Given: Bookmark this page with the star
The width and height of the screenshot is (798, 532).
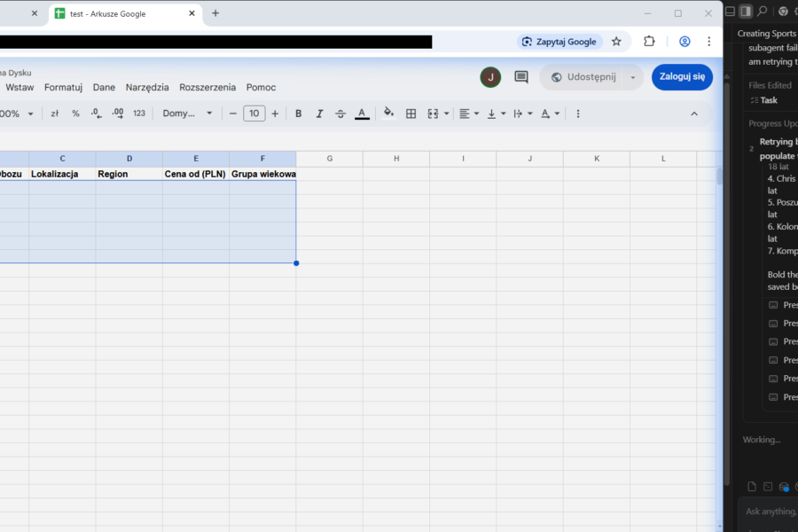Looking at the screenshot, I should click(616, 41).
